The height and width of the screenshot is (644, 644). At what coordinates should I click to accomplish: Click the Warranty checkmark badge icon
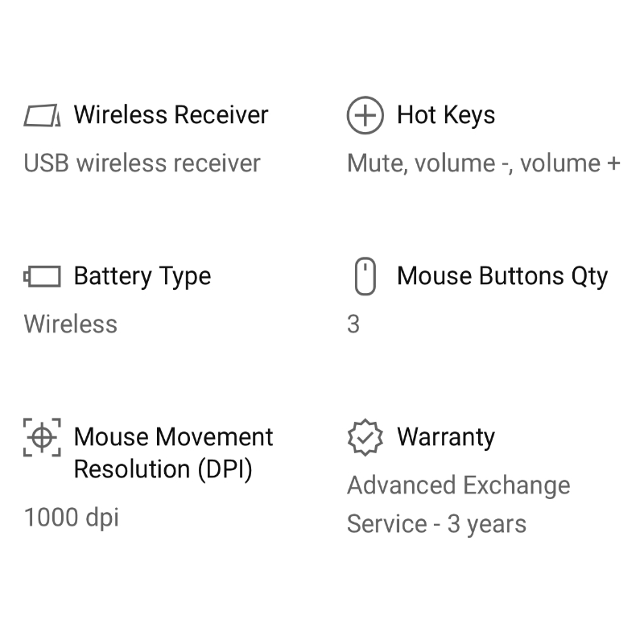click(x=365, y=437)
